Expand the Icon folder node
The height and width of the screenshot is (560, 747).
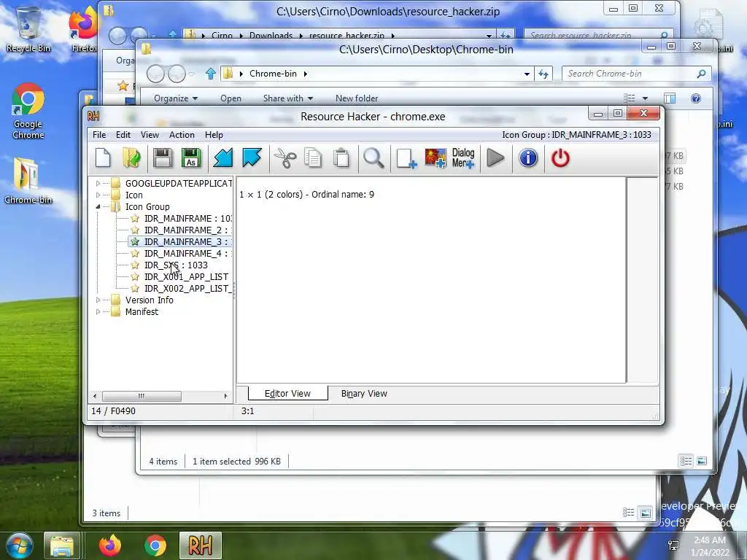pyautogui.click(x=98, y=195)
